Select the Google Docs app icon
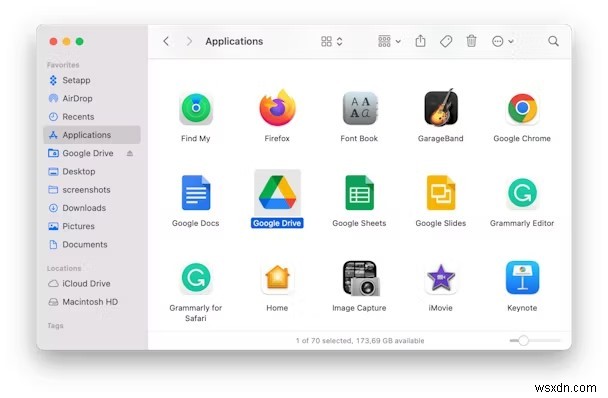Viewport: 608px width, 398px height. (196, 193)
